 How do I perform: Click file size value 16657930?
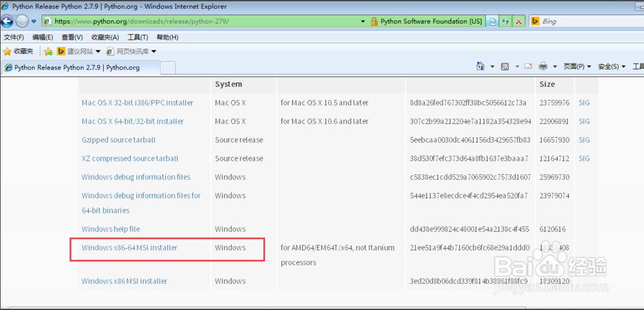pyautogui.click(x=555, y=140)
